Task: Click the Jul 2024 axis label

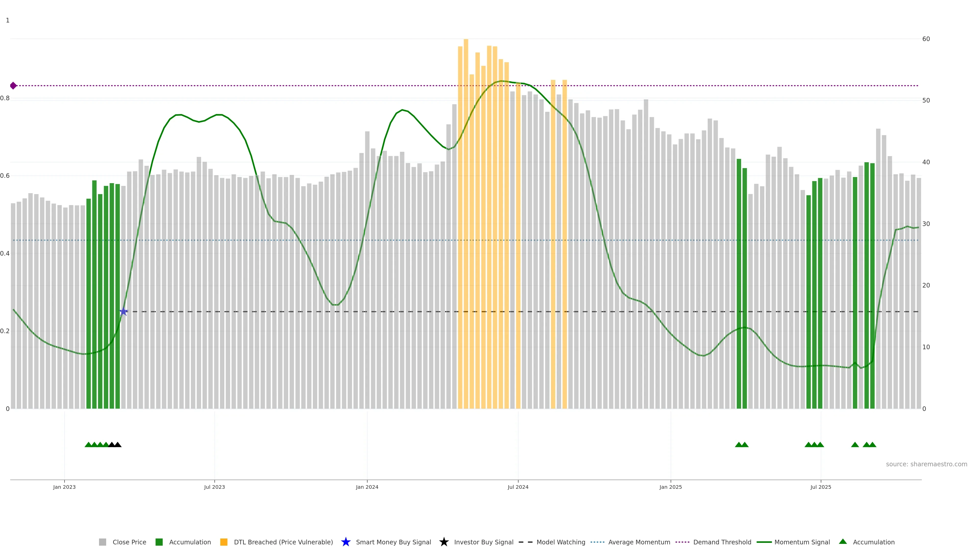Action: (x=518, y=487)
